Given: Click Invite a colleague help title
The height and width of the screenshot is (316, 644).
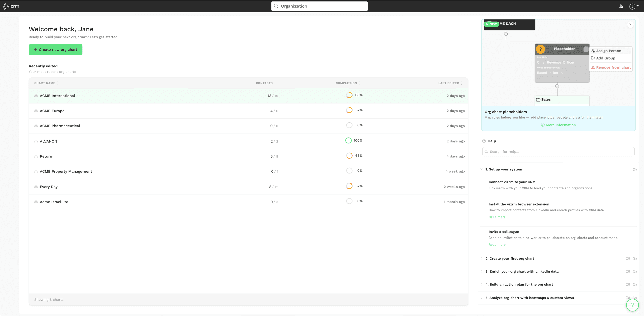Looking at the screenshot, I should coord(503,232).
